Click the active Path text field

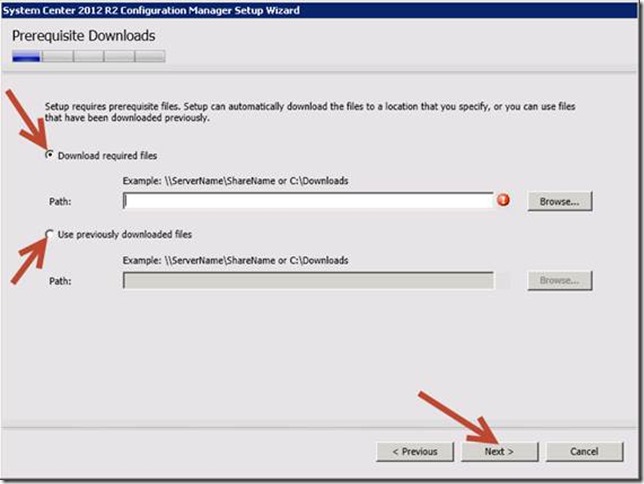tap(308, 201)
